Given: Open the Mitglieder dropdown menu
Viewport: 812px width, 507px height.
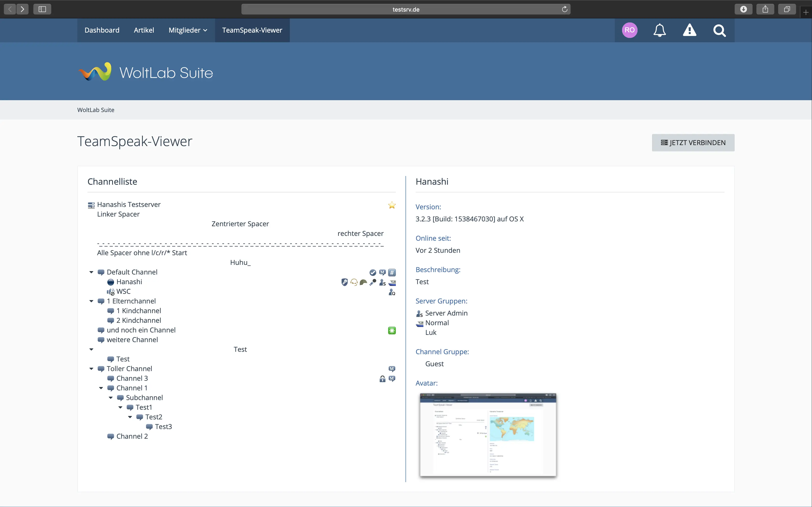Looking at the screenshot, I should (x=188, y=30).
